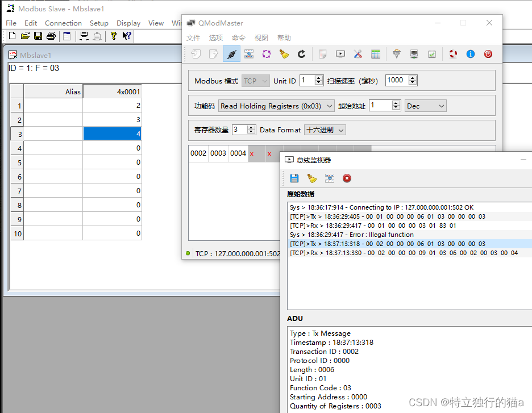Open the Data Format 十六进制 dropdown

325,130
